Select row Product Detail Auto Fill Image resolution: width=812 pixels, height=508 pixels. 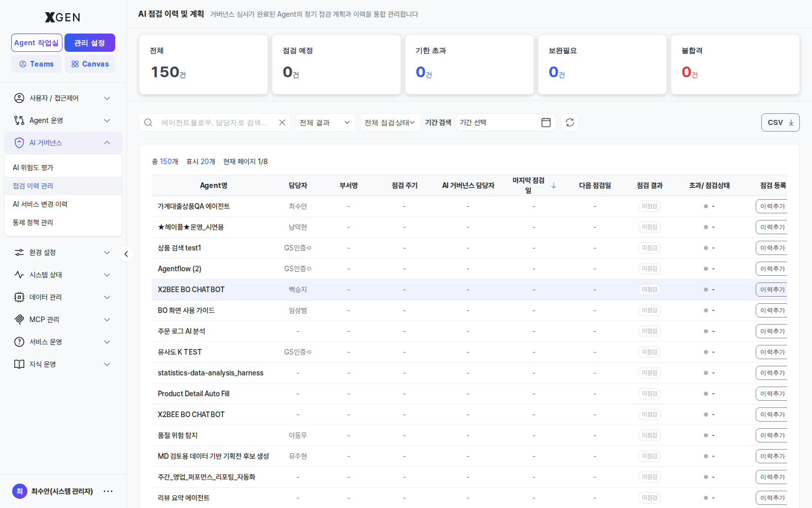click(x=469, y=394)
